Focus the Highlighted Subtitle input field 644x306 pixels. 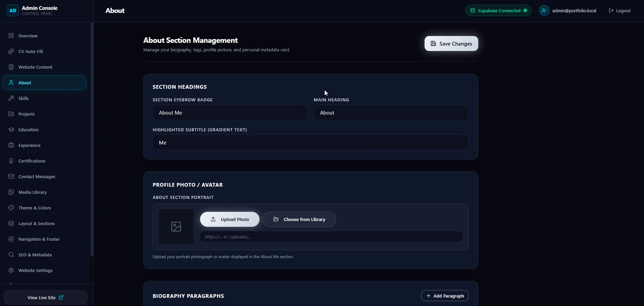(x=310, y=142)
